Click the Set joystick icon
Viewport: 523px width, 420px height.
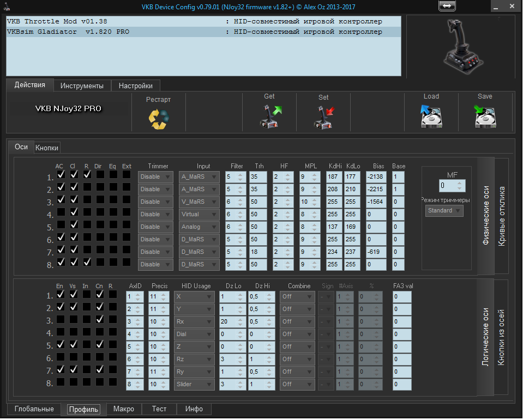(324, 117)
